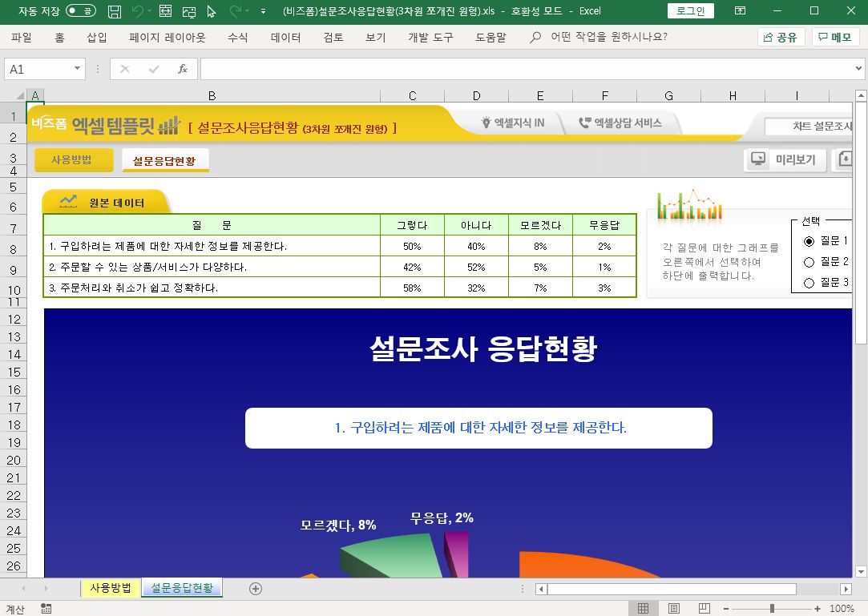Select Page Break Preview view icon
868x616 pixels.
coord(704,609)
